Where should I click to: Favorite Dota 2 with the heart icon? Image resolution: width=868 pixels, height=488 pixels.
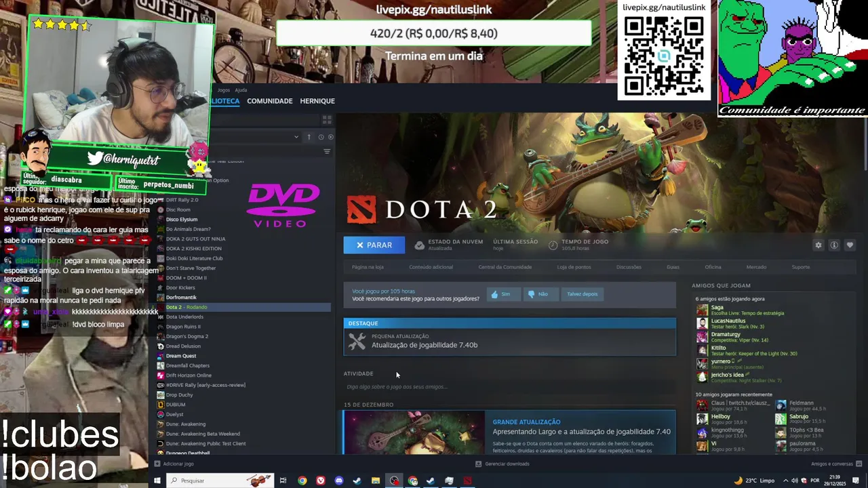click(x=850, y=245)
